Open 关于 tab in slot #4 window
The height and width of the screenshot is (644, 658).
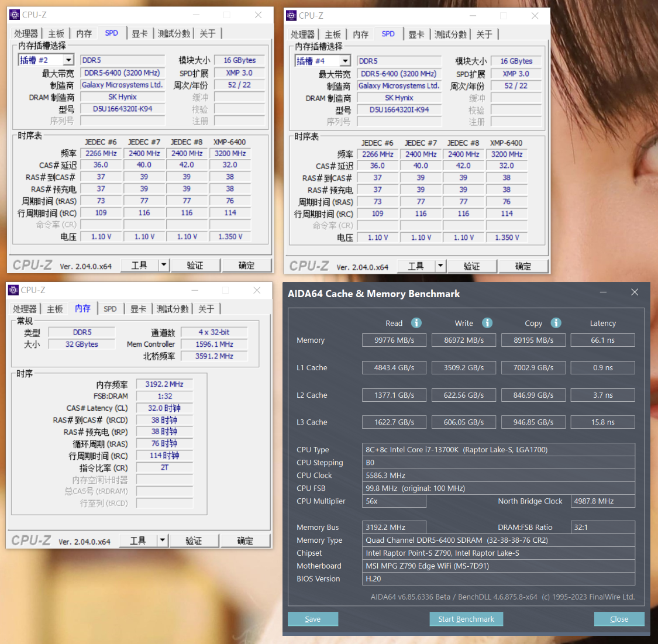click(x=484, y=35)
